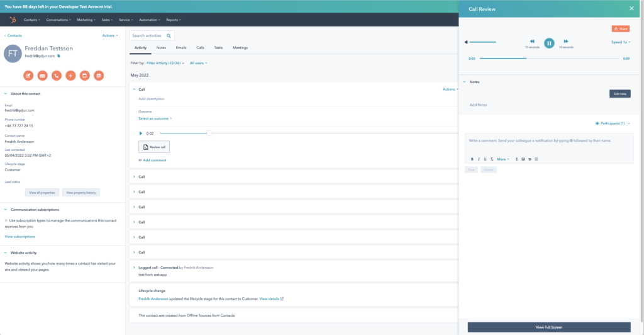
Task: Clear text formatting in comment editor
Action: point(492,159)
